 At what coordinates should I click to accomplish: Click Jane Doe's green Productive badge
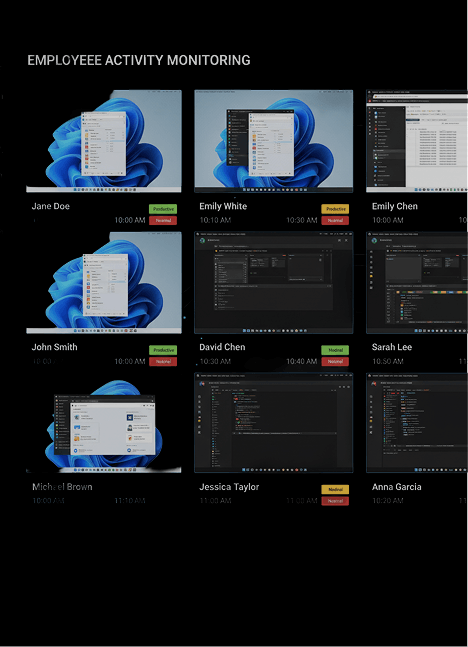point(163,209)
